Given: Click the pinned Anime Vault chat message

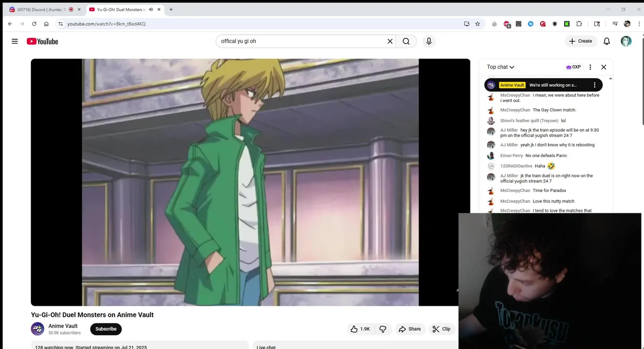Looking at the screenshot, I should tap(543, 85).
